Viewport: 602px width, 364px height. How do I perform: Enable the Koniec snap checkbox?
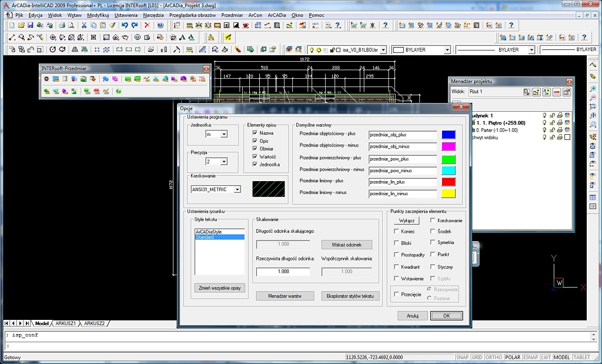[x=397, y=232]
